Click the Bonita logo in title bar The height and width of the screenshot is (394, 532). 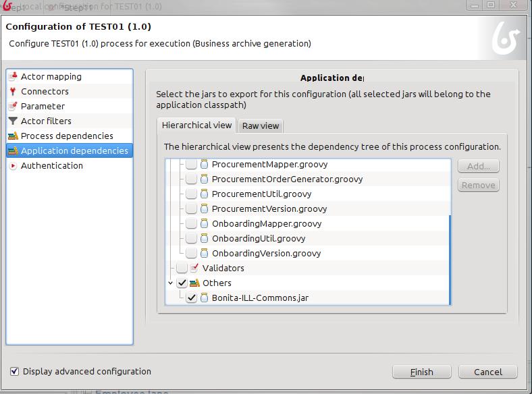7,6
